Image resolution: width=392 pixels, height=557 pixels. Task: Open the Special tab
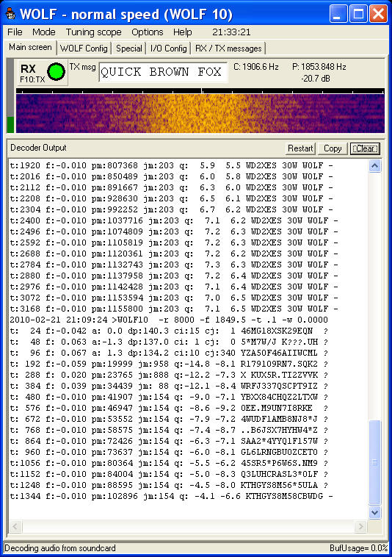[128, 48]
